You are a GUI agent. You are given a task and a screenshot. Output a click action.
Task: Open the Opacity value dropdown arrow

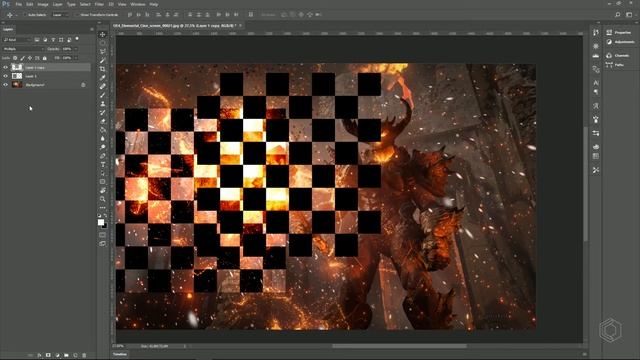76,49
